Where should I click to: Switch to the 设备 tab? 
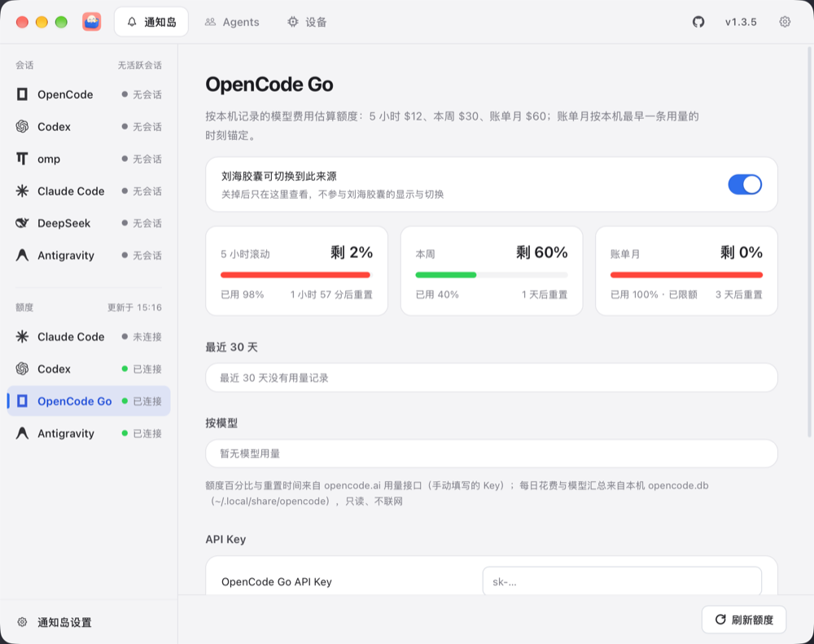pos(307,22)
